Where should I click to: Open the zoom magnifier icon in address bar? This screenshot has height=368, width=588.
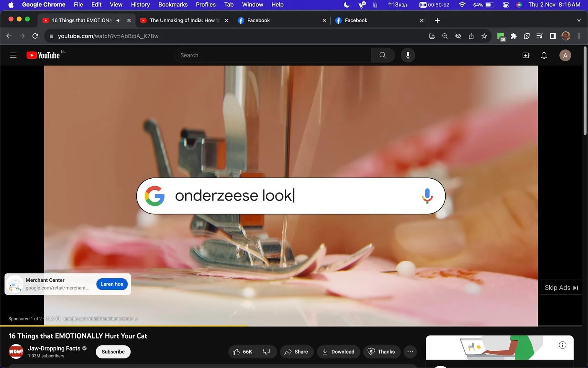click(445, 36)
